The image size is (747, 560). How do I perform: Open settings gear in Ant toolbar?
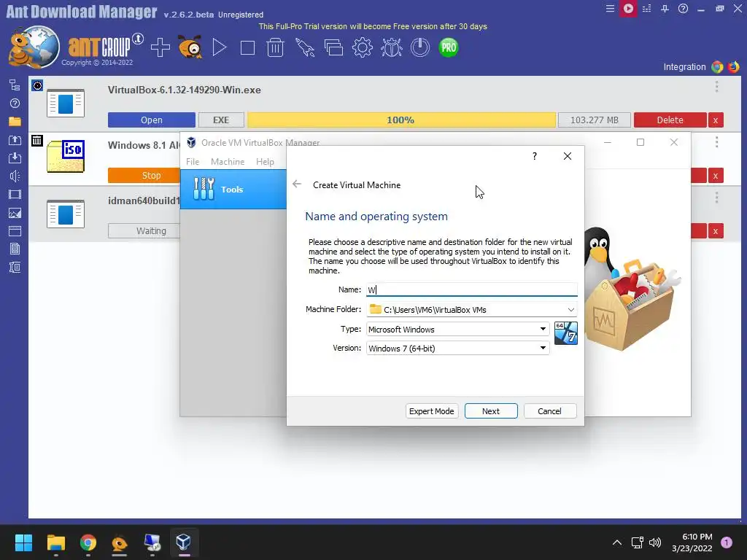(363, 47)
